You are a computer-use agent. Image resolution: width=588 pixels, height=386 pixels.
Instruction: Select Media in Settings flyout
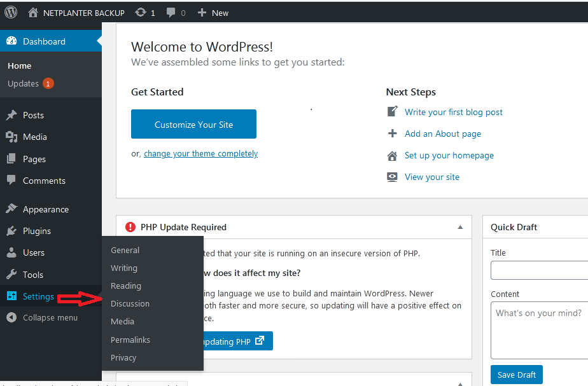click(122, 322)
